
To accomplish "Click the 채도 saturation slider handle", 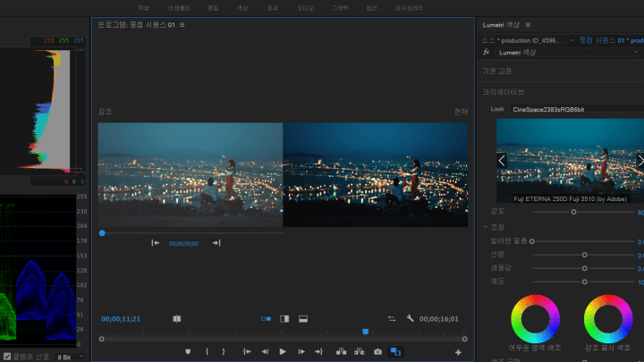I will [584, 282].
